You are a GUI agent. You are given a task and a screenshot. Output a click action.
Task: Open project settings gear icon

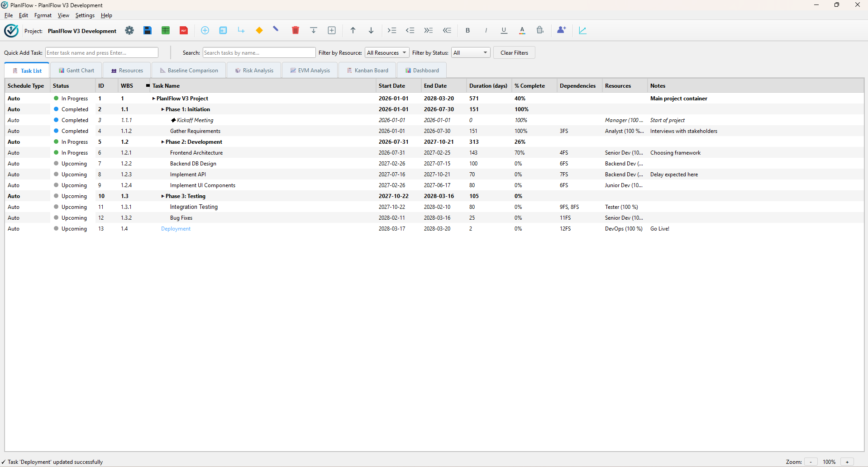pos(129,30)
